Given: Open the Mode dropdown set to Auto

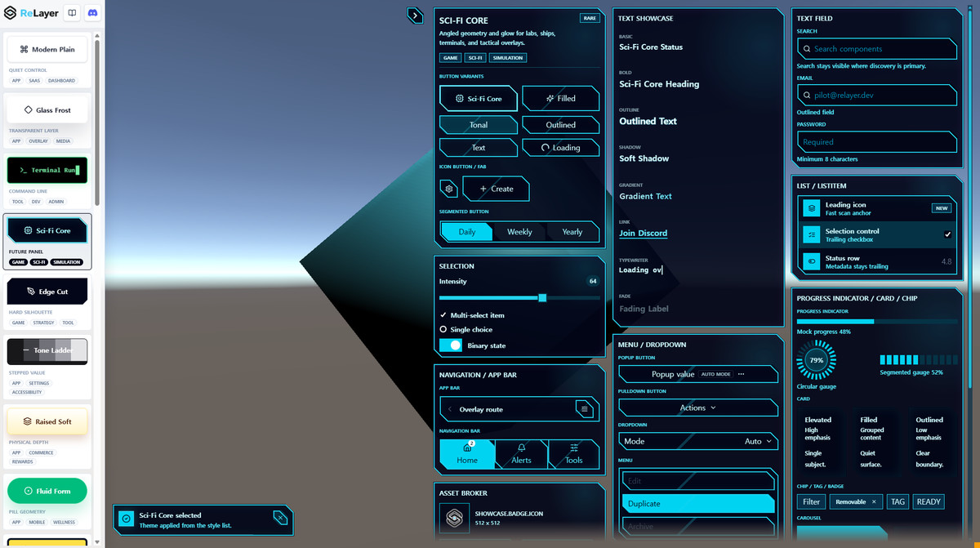Looking at the screenshot, I should coord(698,441).
